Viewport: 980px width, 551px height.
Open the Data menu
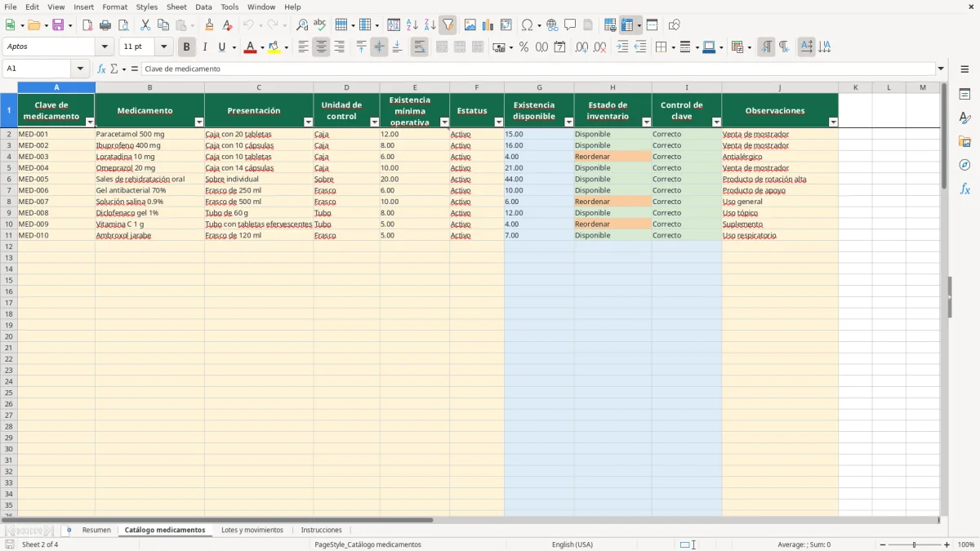tap(203, 7)
